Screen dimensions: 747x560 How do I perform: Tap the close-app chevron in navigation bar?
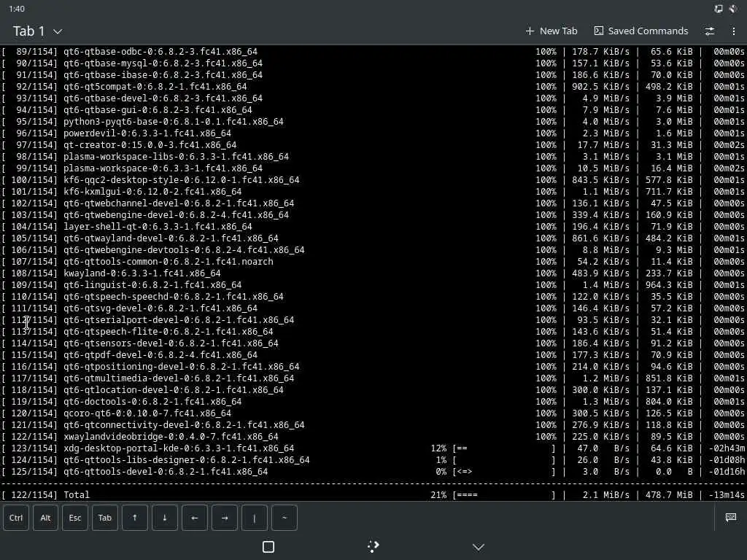click(479, 547)
